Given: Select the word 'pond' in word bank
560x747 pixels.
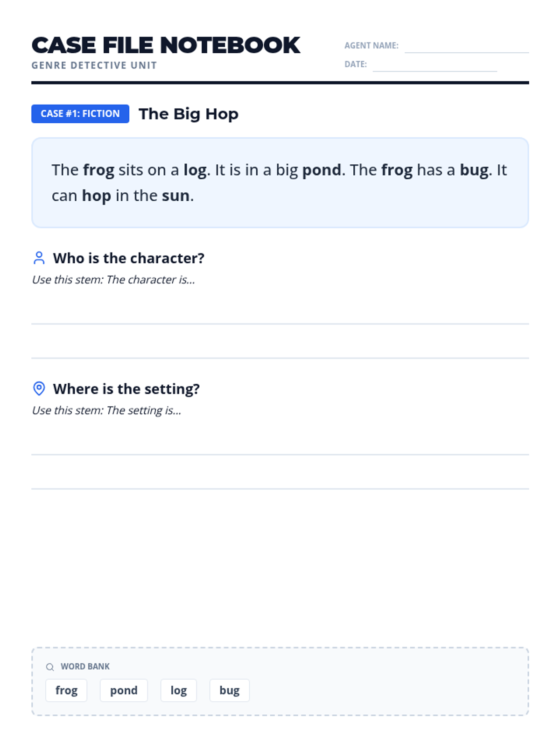Looking at the screenshot, I should pos(124,691).
